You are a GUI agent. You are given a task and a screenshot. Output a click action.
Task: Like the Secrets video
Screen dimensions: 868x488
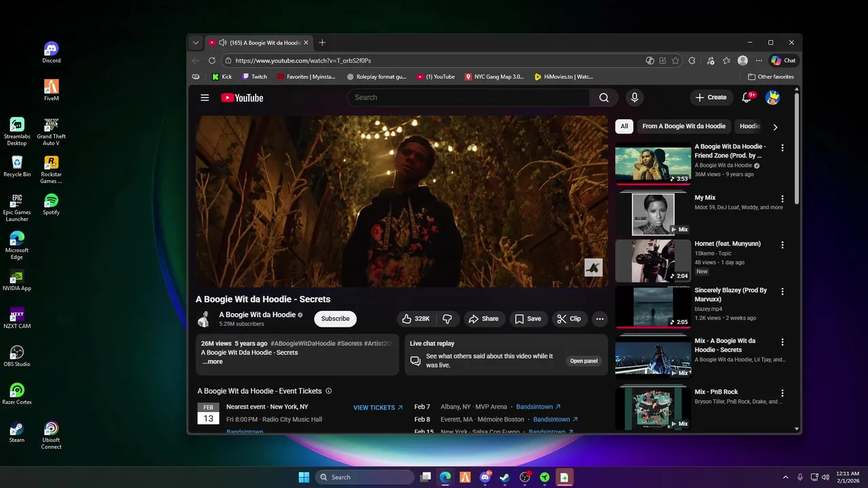[x=416, y=319]
